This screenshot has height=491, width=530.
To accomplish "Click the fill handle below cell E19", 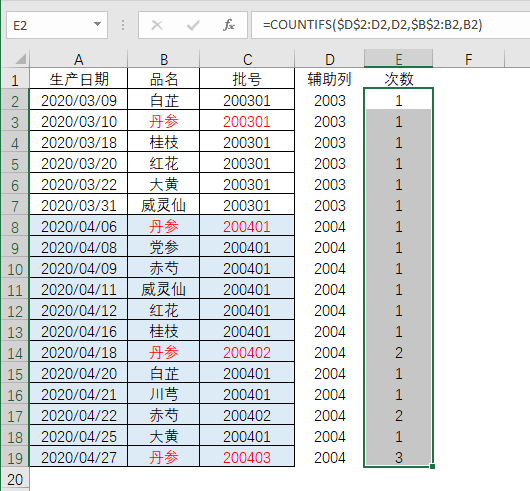I will tap(432, 467).
